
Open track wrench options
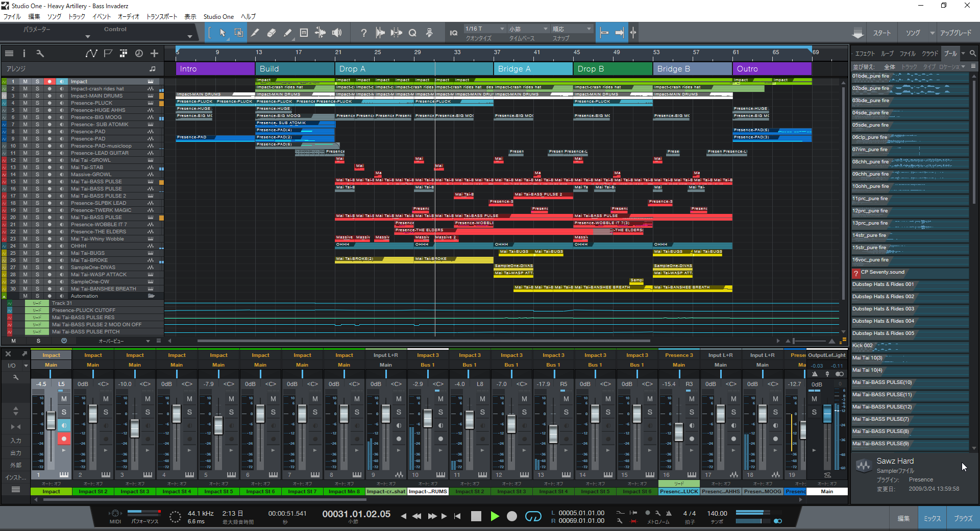click(x=40, y=53)
